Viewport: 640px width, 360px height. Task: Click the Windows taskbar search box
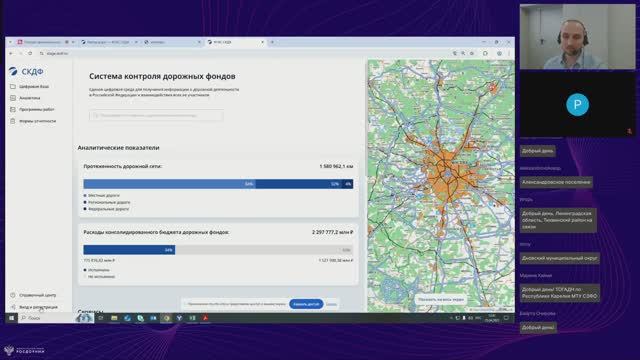pos(46,318)
